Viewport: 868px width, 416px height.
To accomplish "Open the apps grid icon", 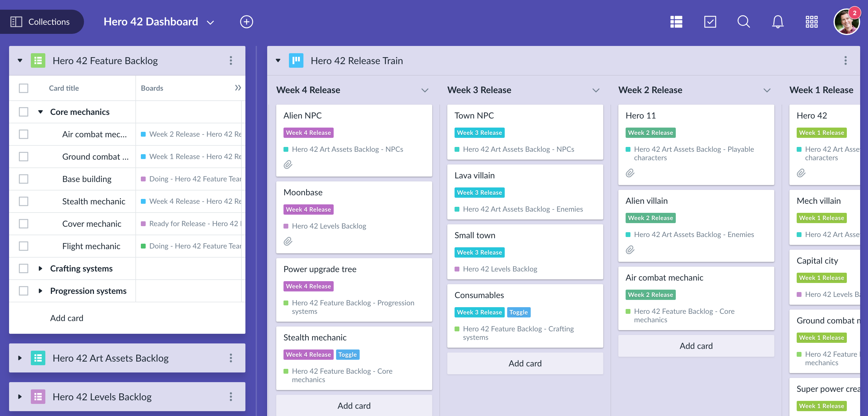I will point(811,22).
